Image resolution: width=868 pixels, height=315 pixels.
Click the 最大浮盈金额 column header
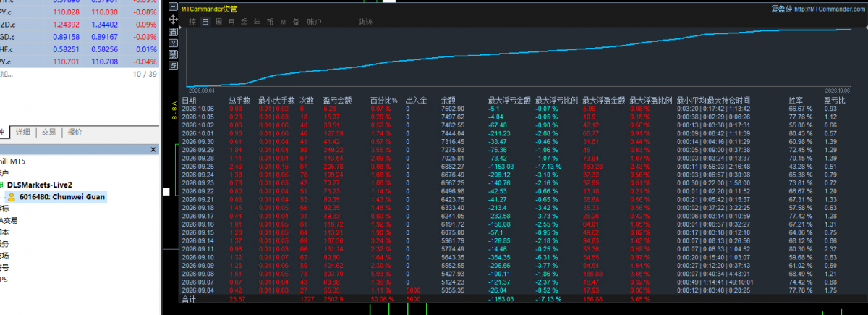click(x=604, y=100)
